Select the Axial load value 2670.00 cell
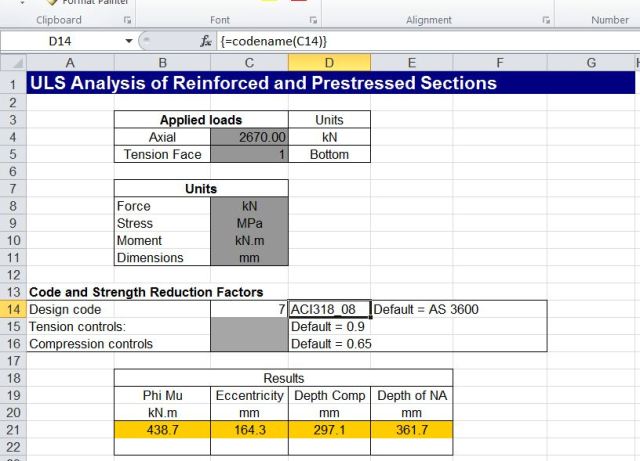The height and width of the screenshot is (461, 640). point(249,137)
